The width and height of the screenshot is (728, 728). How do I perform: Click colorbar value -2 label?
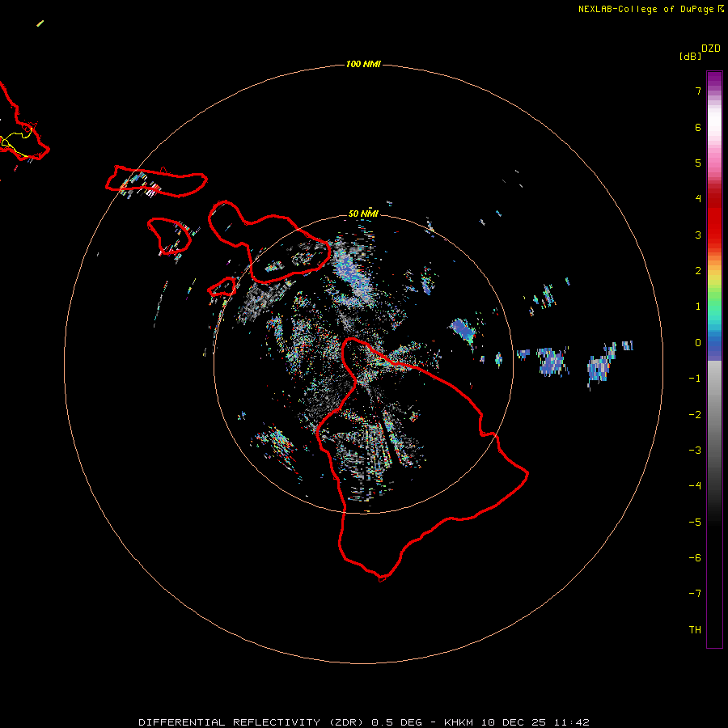tap(695, 415)
